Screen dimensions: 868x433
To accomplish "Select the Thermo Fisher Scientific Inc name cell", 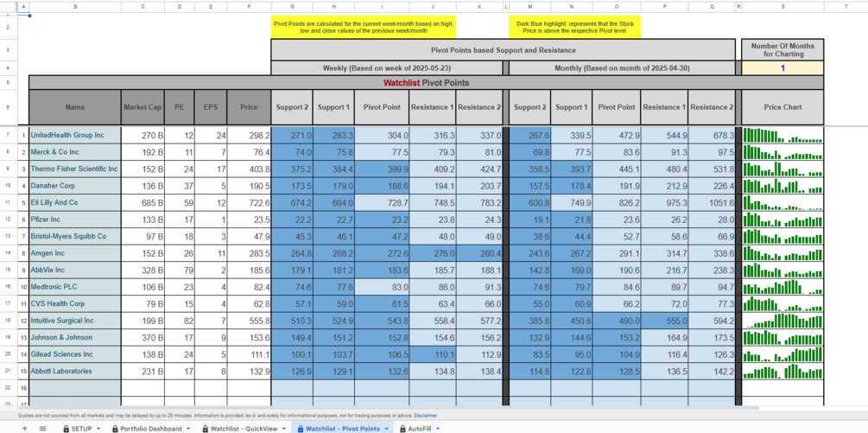I will pos(75,169).
